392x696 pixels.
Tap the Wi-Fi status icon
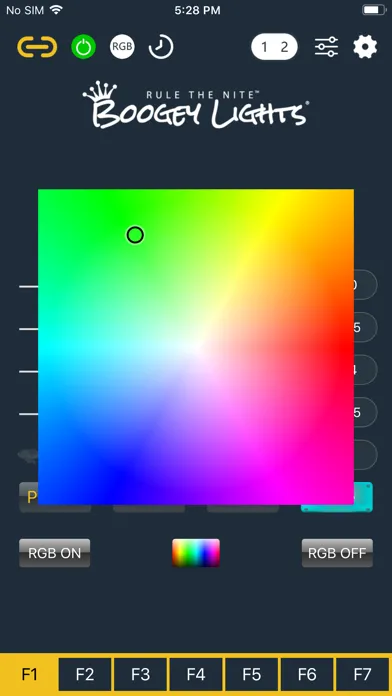pos(56,10)
